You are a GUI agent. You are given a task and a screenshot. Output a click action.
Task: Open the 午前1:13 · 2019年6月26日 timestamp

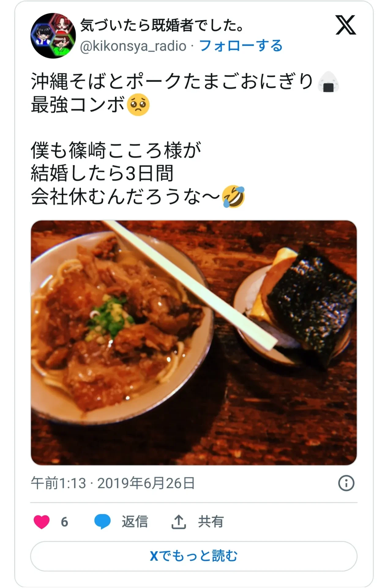click(x=113, y=483)
